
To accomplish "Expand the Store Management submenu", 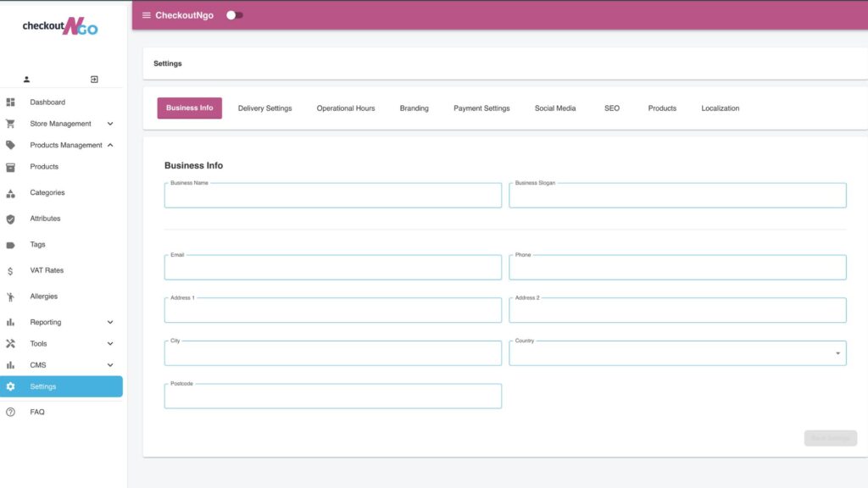I will 110,124.
